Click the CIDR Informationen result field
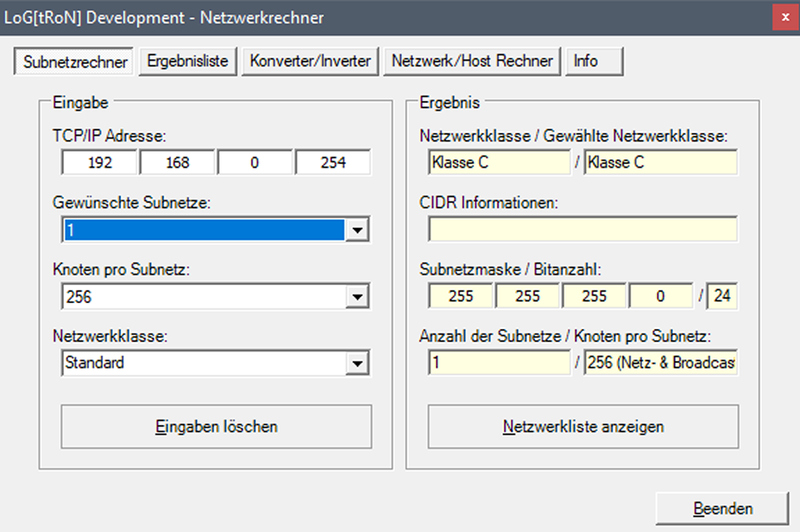 click(582, 230)
